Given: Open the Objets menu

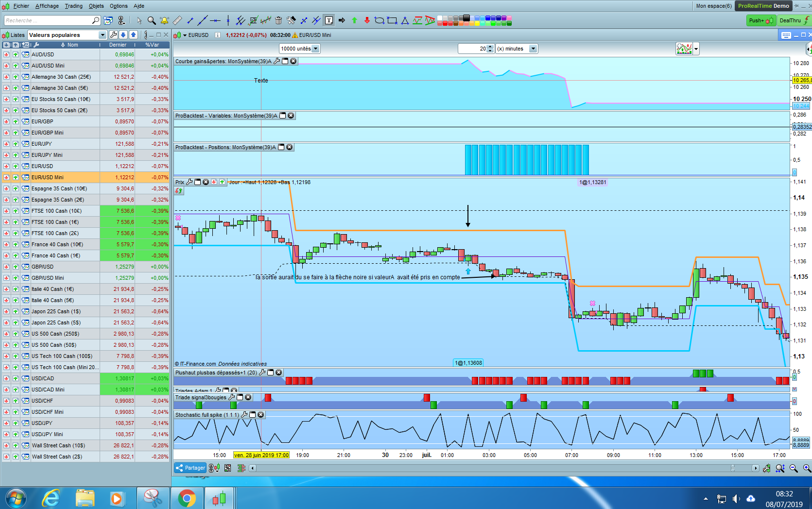Looking at the screenshot, I should coord(96,6).
